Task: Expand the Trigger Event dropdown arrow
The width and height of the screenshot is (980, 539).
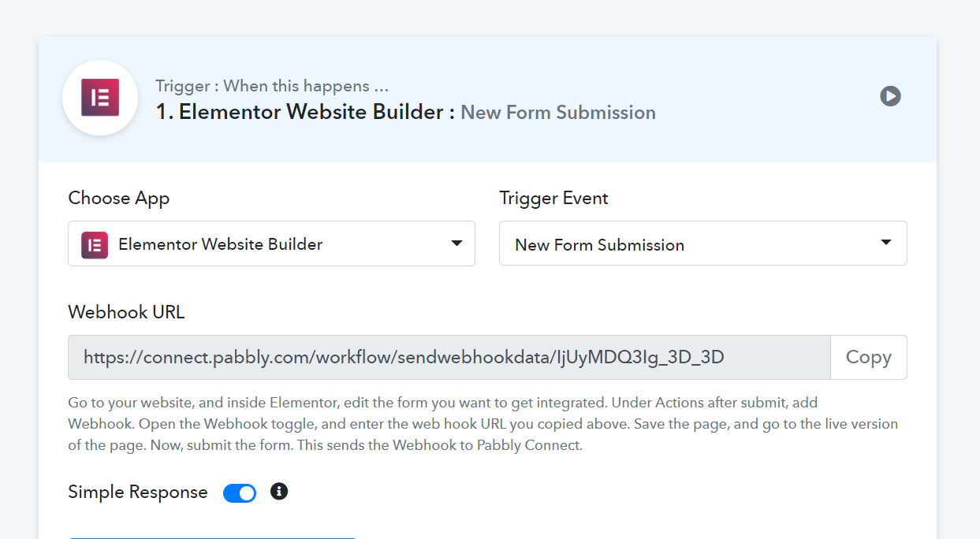Action: click(886, 243)
